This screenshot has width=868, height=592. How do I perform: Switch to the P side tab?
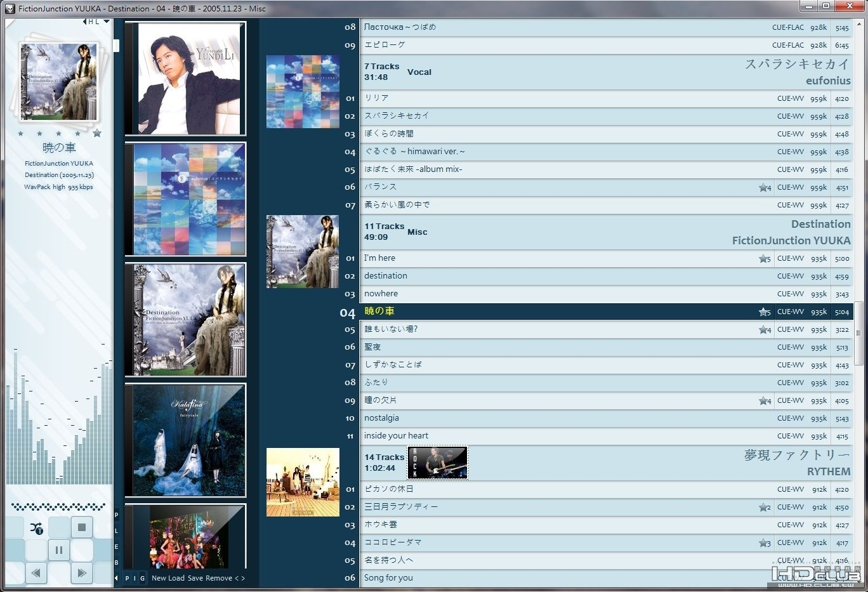(116, 515)
